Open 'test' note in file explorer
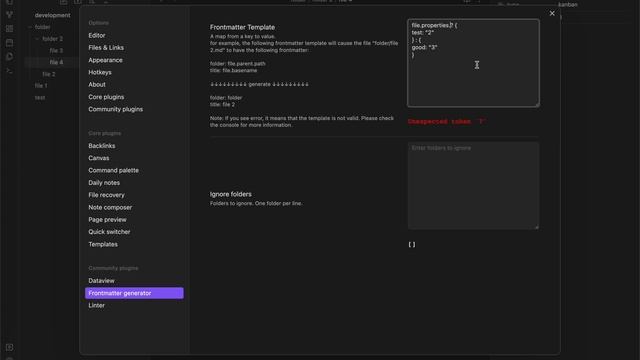The width and height of the screenshot is (640, 360). pos(40,98)
